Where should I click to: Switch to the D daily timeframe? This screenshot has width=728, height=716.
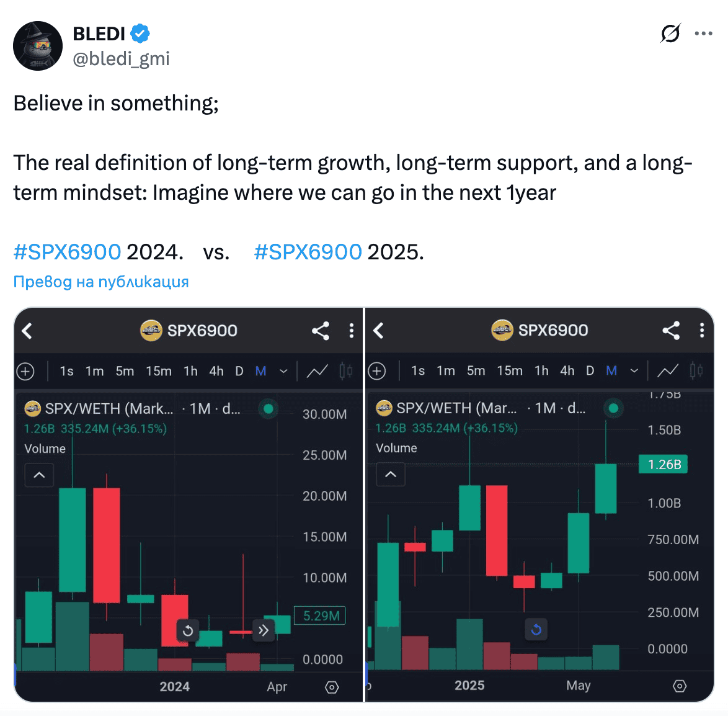point(239,370)
